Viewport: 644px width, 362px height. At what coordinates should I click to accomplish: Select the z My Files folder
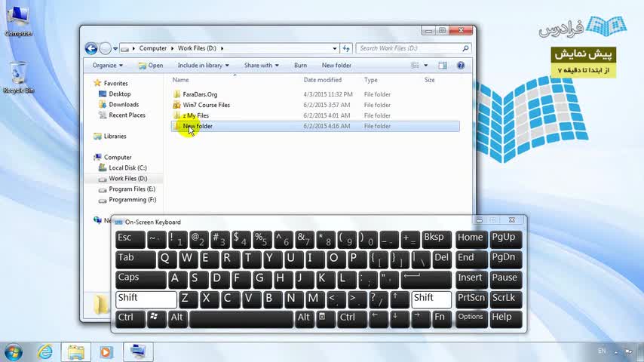[195, 116]
